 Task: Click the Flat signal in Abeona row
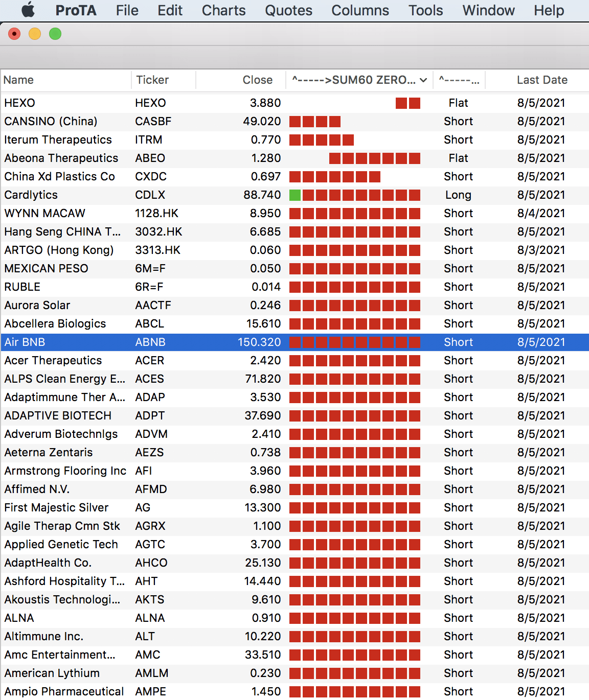(x=458, y=158)
